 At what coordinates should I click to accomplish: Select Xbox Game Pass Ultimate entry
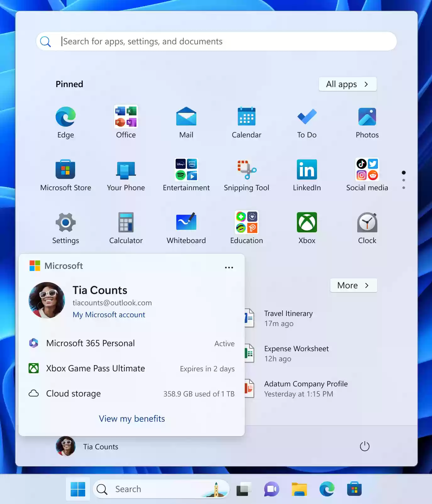pos(96,368)
